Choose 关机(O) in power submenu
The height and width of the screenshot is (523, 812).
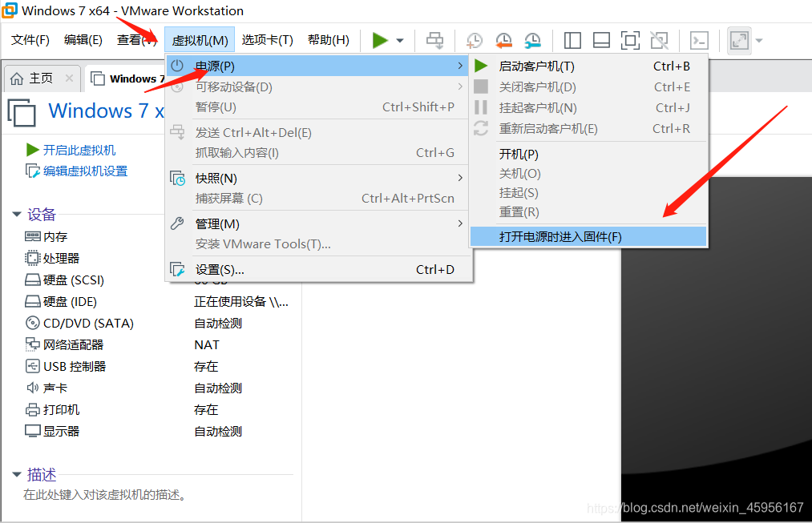pyautogui.click(x=588, y=173)
